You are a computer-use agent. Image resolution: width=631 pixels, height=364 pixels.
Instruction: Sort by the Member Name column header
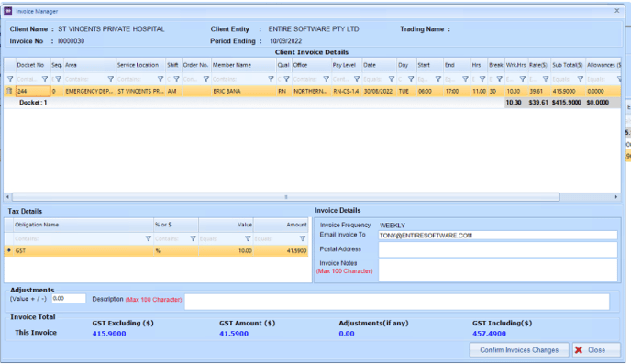pos(244,65)
